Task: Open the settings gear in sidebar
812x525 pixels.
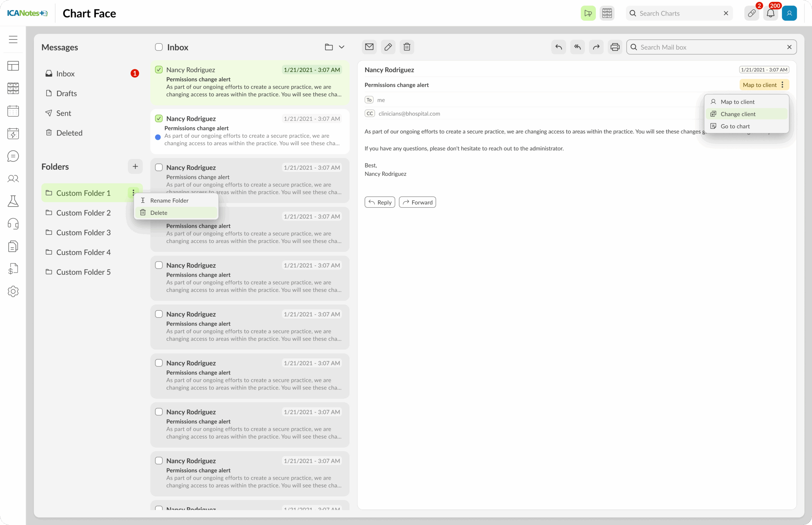Action: pyautogui.click(x=13, y=292)
